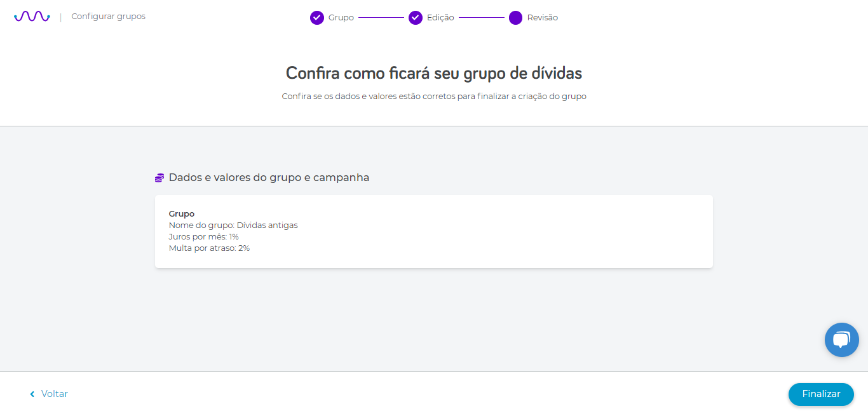Click the Edição step checkmark icon
Image resolution: width=868 pixels, height=411 pixels.
click(x=416, y=18)
